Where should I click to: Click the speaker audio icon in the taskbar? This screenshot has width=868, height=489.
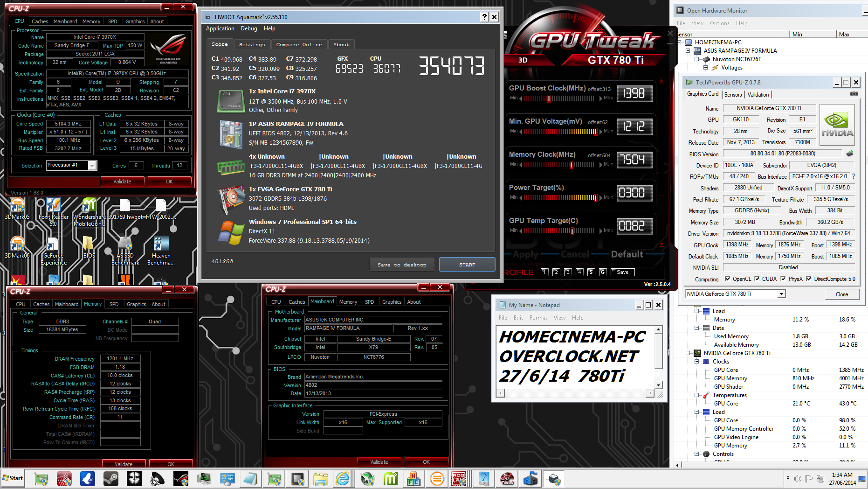tap(157, 479)
